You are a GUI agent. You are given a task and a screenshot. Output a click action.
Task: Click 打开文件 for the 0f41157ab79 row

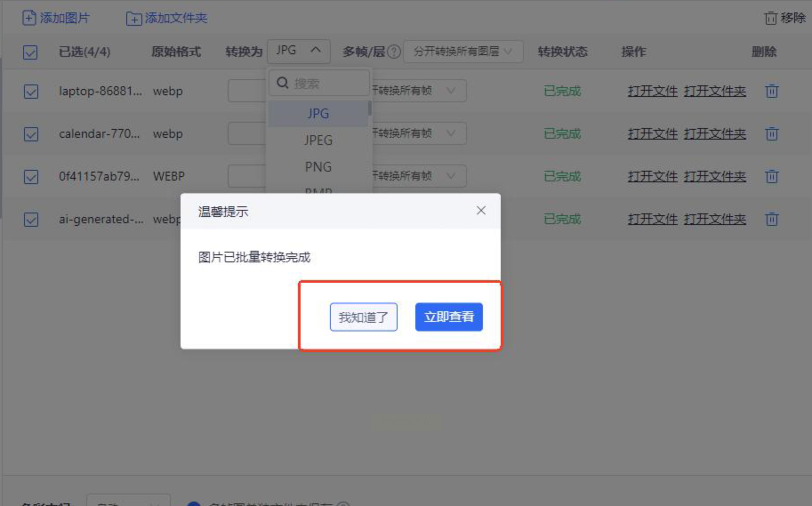pyautogui.click(x=652, y=177)
